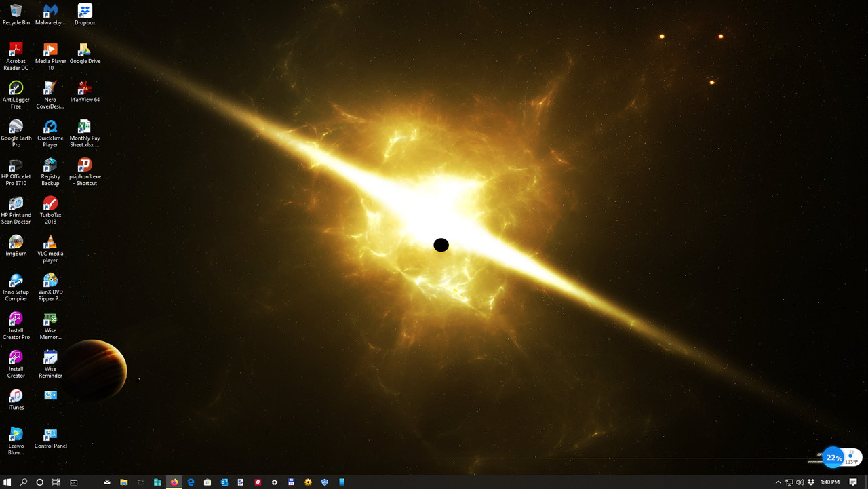This screenshot has height=489, width=868.
Task: Select the Install Creator Pro icon
Action: pyautogui.click(x=16, y=326)
